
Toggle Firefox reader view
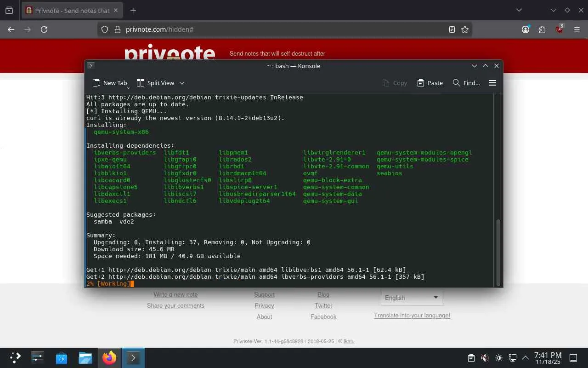tap(452, 29)
